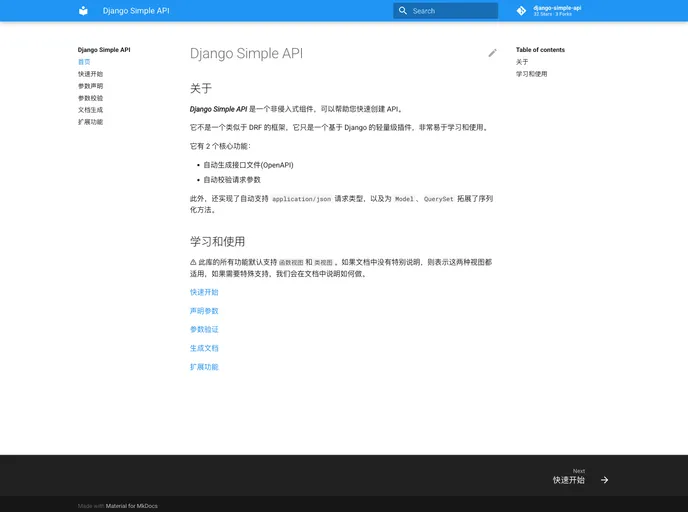This screenshot has height=512, width=688.
Task: Jump to 关于 in table of contents
Action: tap(522, 62)
